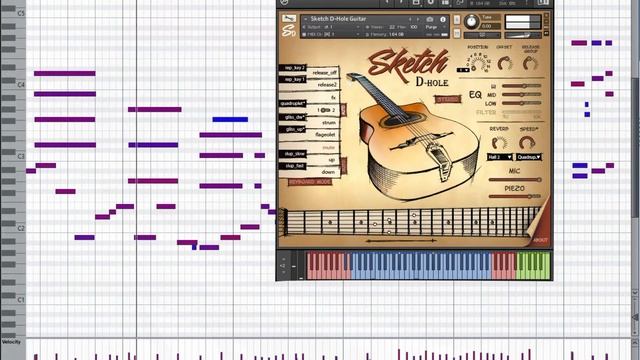The height and width of the screenshot is (360, 640).
Task: Click the wrench icon in the instrument header
Action: tap(289, 19)
